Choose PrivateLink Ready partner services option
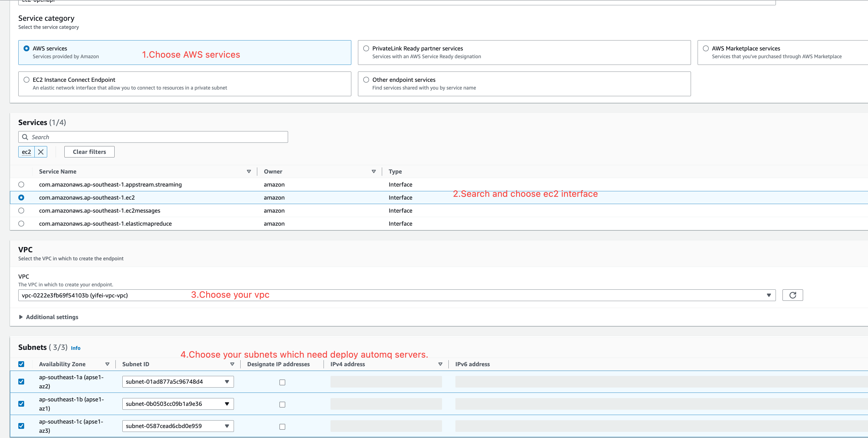 (366, 49)
